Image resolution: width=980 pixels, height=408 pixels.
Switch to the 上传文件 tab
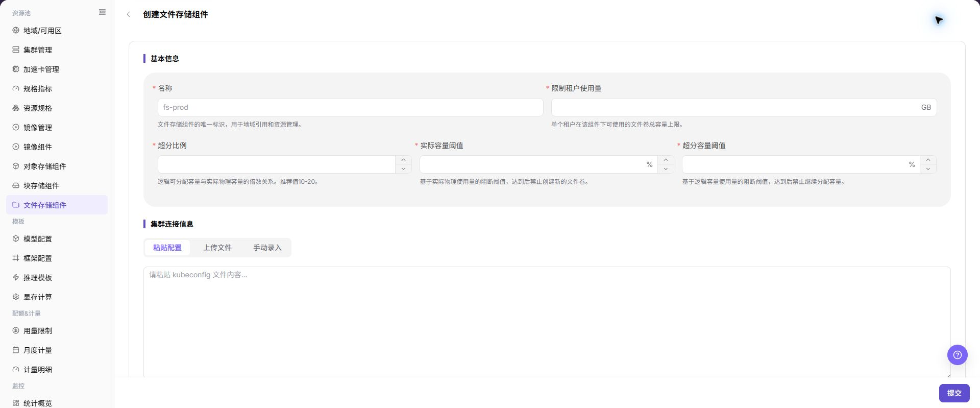[217, 248]
